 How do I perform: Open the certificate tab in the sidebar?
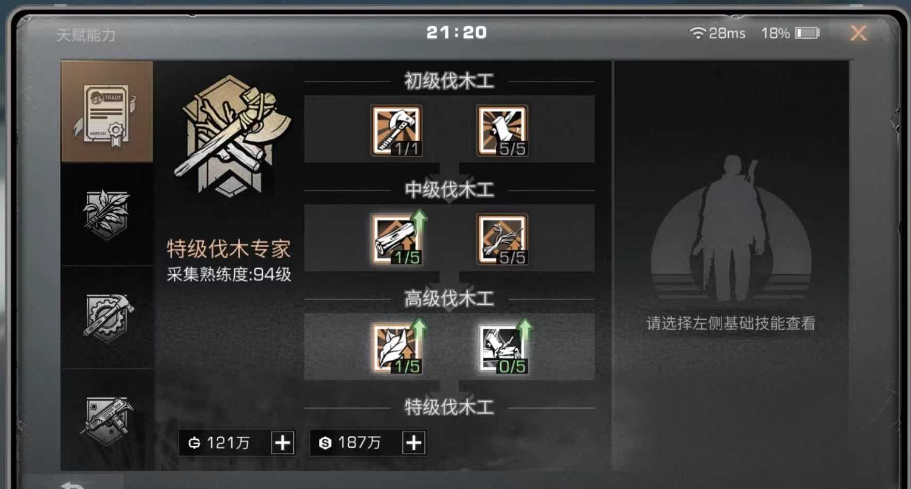click(x=107, y=112)
